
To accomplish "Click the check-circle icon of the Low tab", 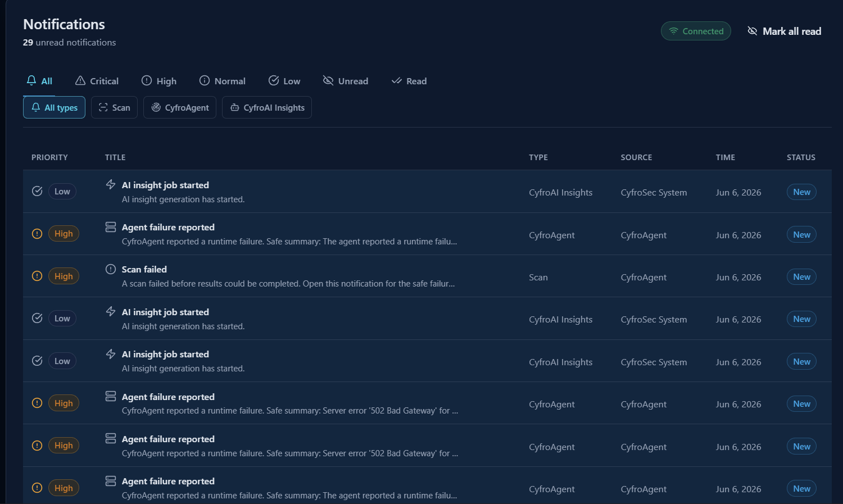I will (x=274, y=80).
